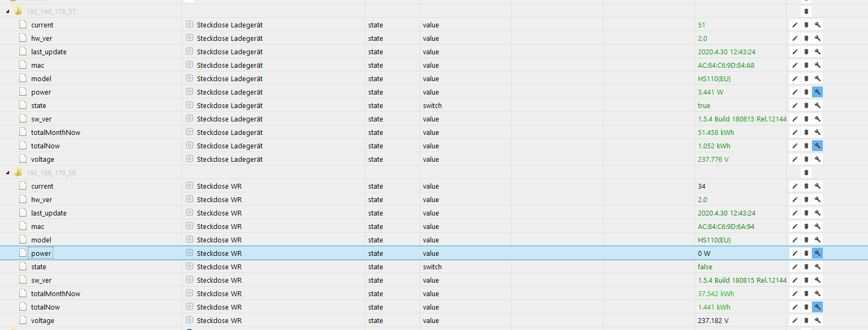Click the power value 0 W

pyautogui.click(x=704, y=253)
